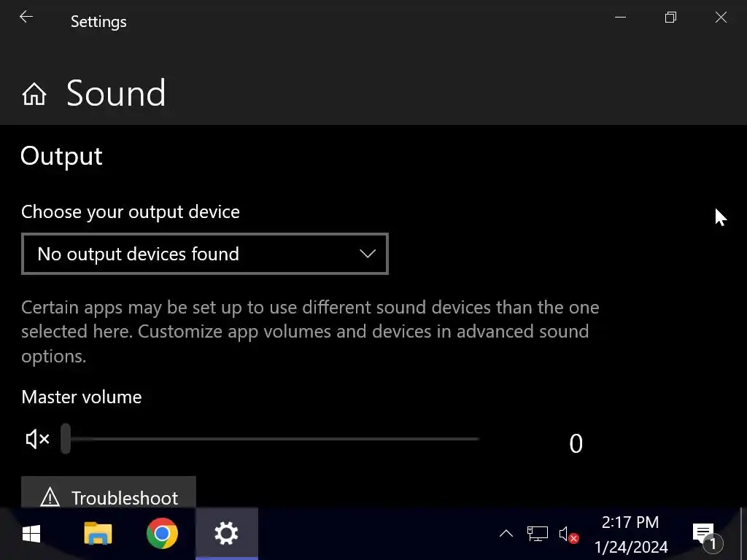The width and height of the screenshot is (747, 560).
Task: Open the Choose your output device dropdown
Action: point(205,254)
